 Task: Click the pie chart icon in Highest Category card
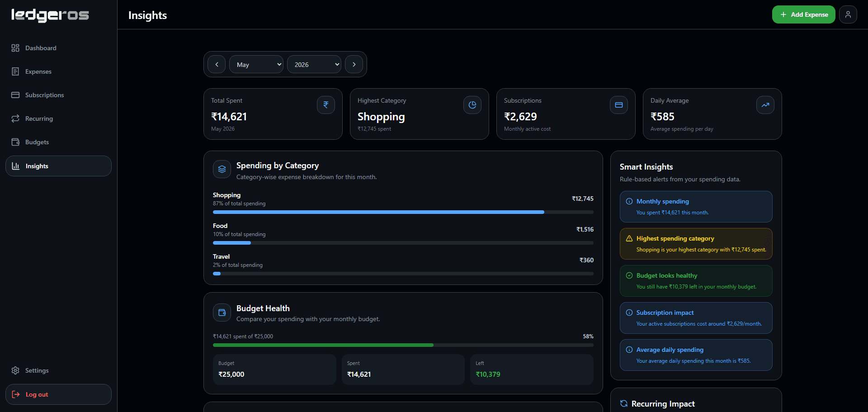tap(472, 105)
